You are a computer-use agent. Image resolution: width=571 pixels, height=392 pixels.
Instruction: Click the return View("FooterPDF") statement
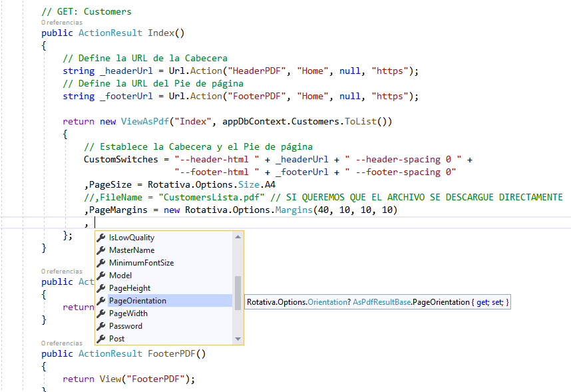(129, 379)
